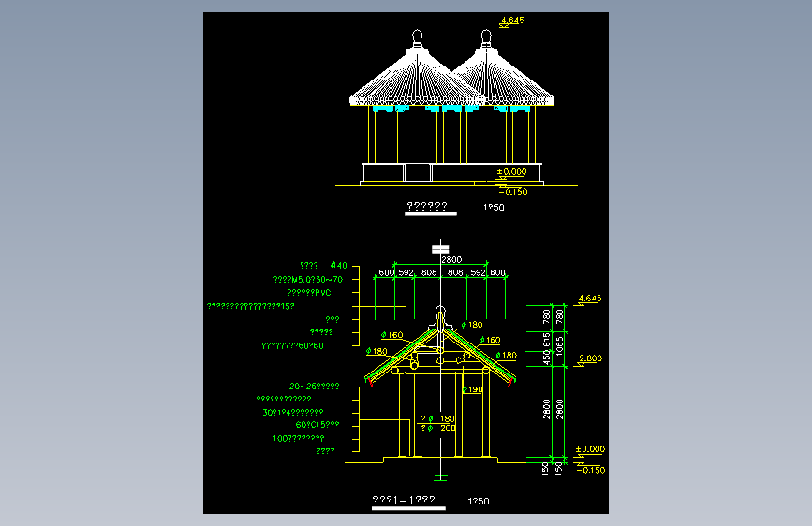Screen dimensions: 812x526
Task: Click the 450 vertical dimension
Action: [546, 358]
